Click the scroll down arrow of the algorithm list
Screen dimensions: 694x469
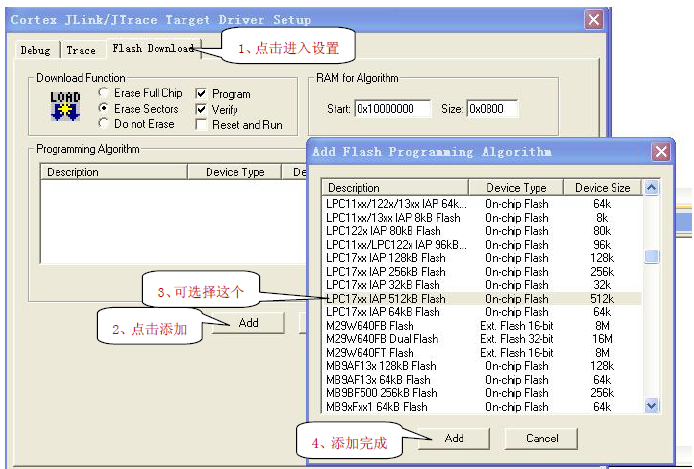(x=651, y=406)
